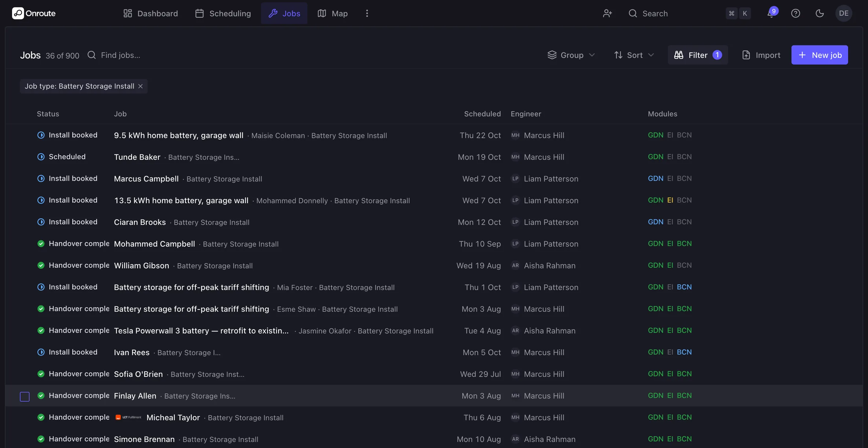Open the DE user avatar

(843, 14)
